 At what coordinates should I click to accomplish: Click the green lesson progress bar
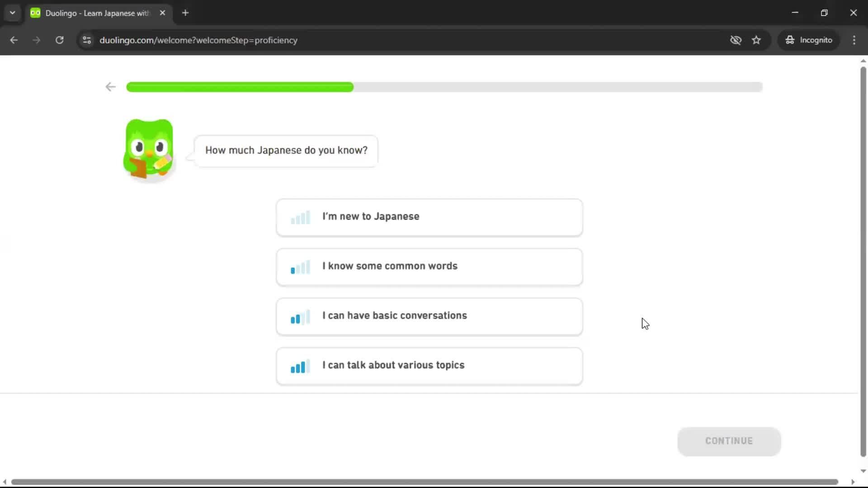click(240, 87)
